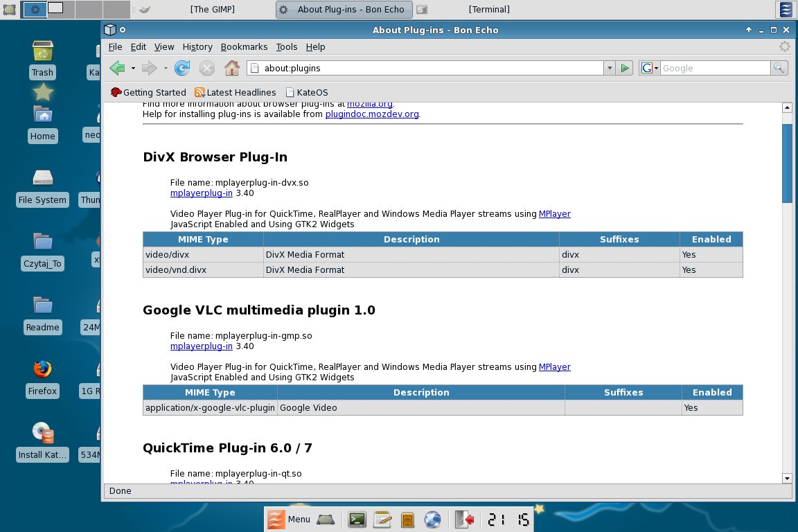This screenshot has width=798, height=532.
Task: Click the plugindoc.mozdev.org link
Action: tap(372, 114)
